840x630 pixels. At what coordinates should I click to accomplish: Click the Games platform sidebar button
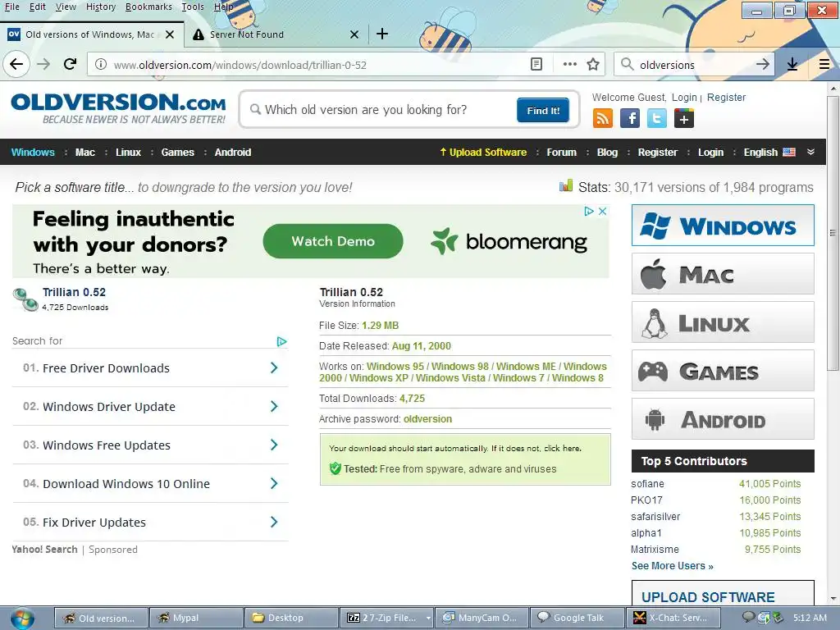click(x=723, y=370)
